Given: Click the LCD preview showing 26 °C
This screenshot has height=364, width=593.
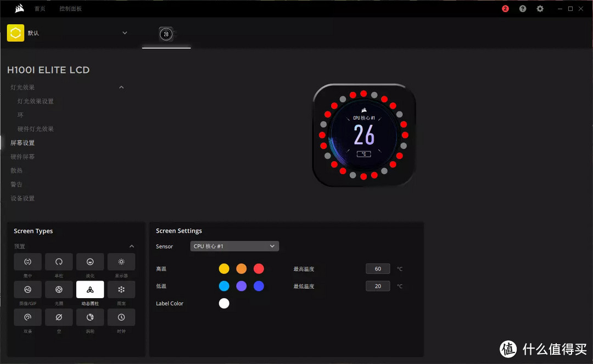Looking at the screenshot, I should pyautogui.click(x=364, y=135).
